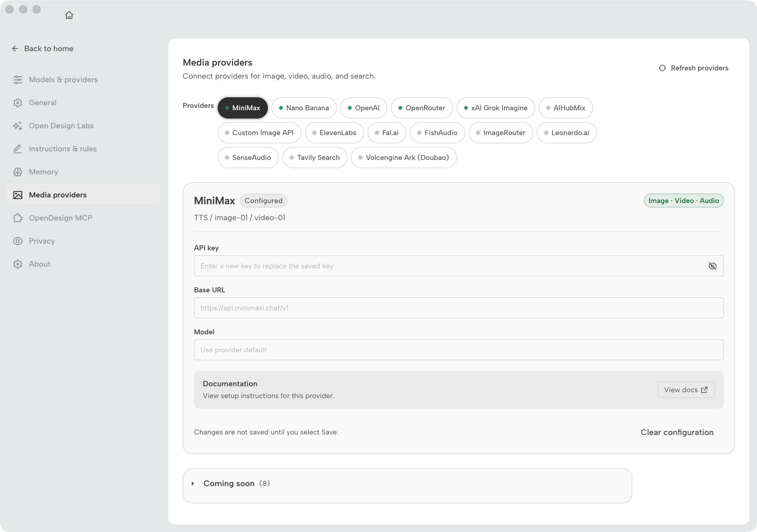Open the home icon in the title bar

[69, 15]
